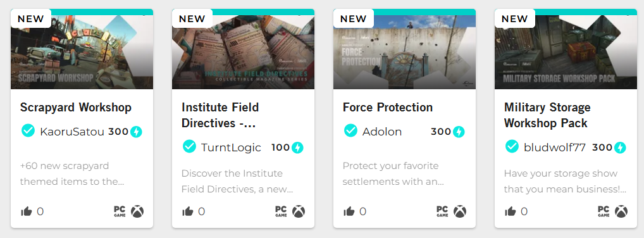Image resolution: width=644 pixels, height=238 pixels.
Task: Open the Scrapyard Workshop thumbnail image
Action: click(82, 52)
